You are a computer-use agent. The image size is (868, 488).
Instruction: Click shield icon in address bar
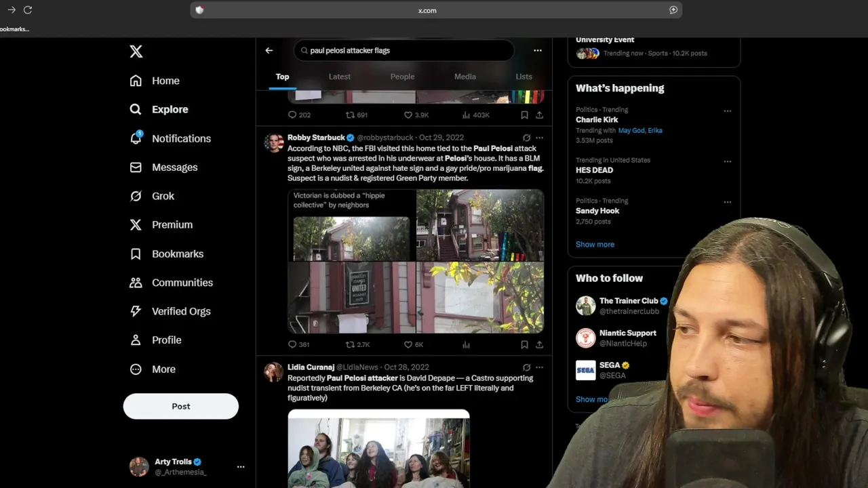click(199, 10)
